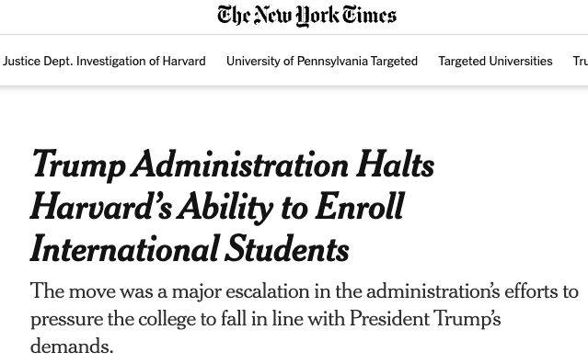
Task: Click the word Halts in headline
Action: [396, 164]
